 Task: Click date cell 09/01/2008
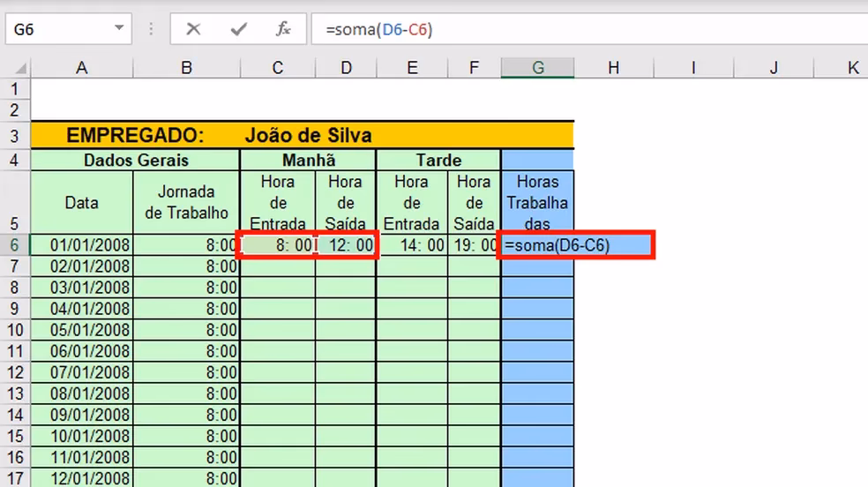tap(82, 415)
